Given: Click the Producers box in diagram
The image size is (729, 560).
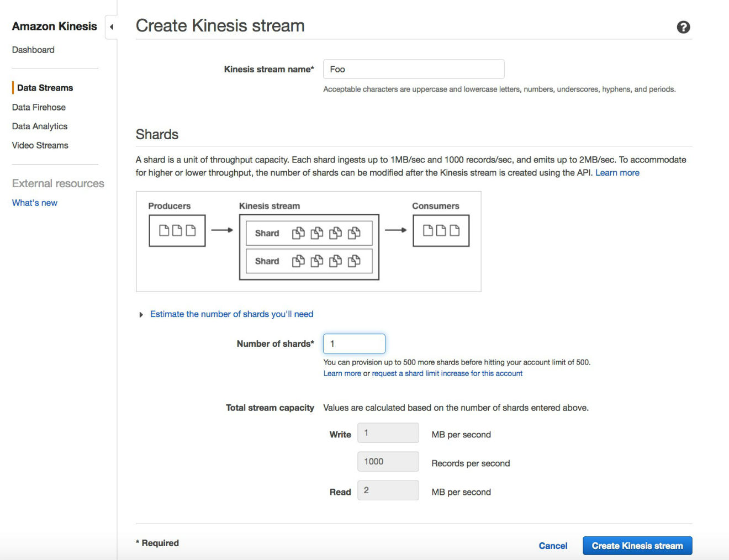Looking at the screenshot, I should click(x=177, y=231).
